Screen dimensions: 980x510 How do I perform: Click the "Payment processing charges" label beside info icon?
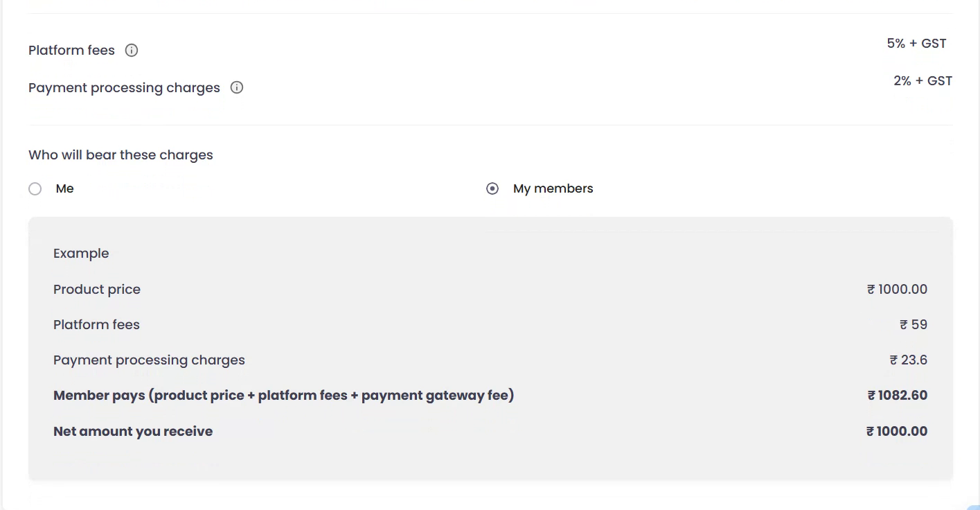124,88
